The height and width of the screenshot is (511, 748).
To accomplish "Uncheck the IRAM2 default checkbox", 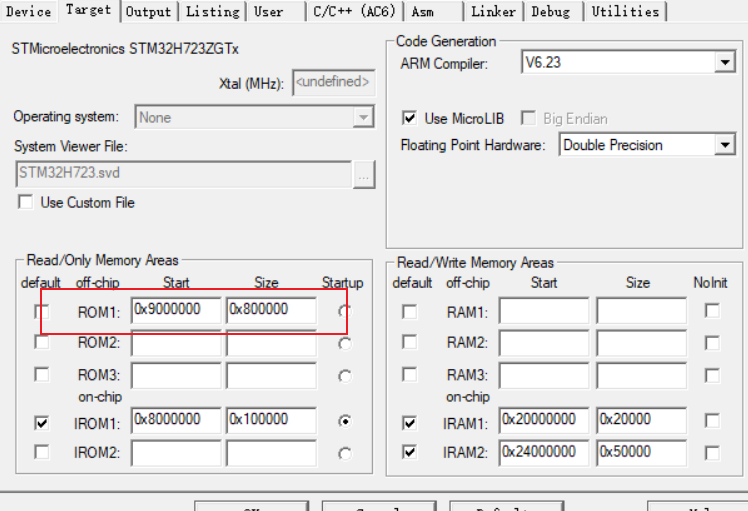I will tap(409, 452).
